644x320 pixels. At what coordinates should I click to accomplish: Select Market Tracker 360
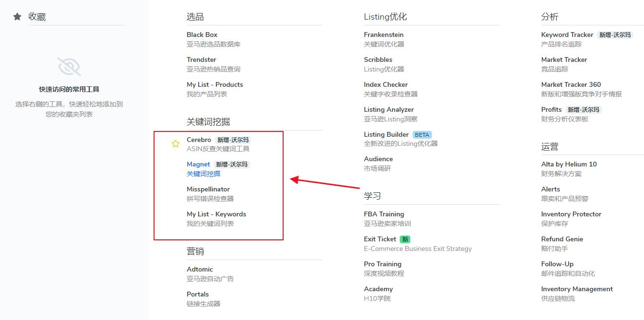tap(571, 85)
